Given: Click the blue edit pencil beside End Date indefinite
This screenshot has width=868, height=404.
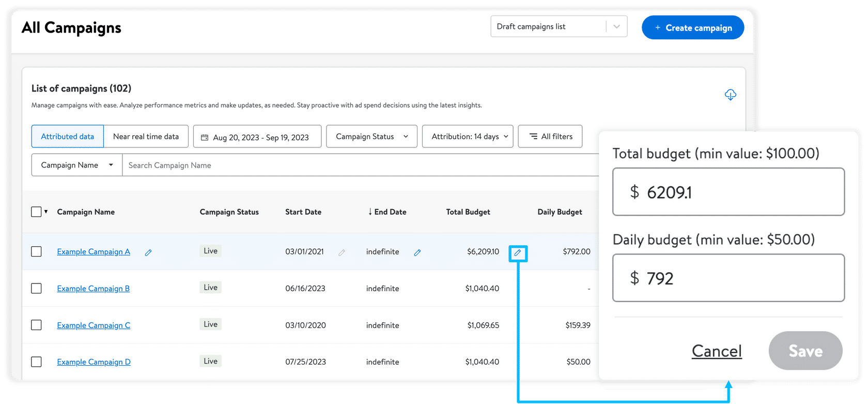Looking at the screenshot, I should pyautogui.click(x=417, y=252).
